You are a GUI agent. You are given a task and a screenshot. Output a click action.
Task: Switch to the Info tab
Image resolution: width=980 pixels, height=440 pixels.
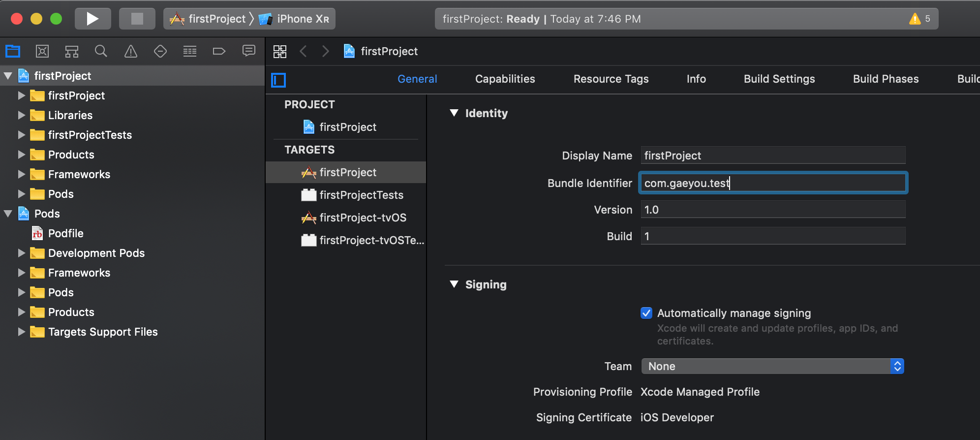point(696,79)
